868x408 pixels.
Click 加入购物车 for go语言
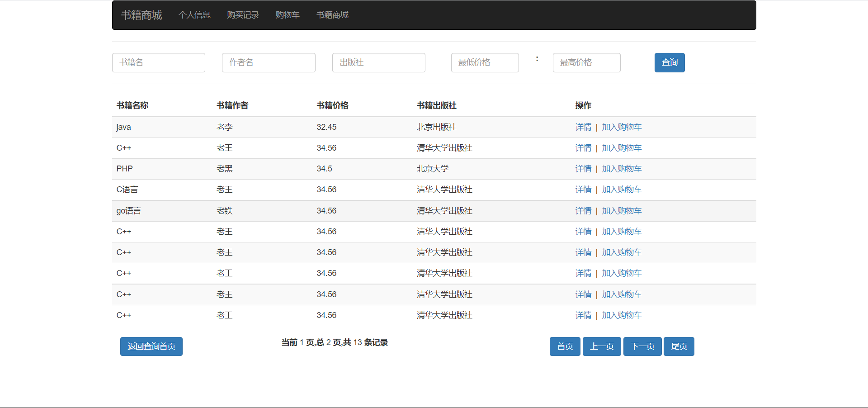coord(622,211)
